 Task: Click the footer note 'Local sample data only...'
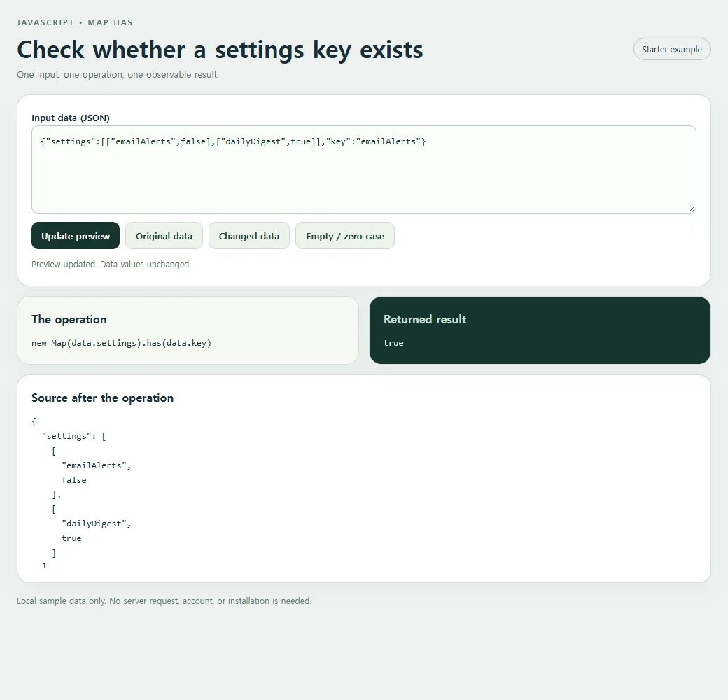click(164, 601)
